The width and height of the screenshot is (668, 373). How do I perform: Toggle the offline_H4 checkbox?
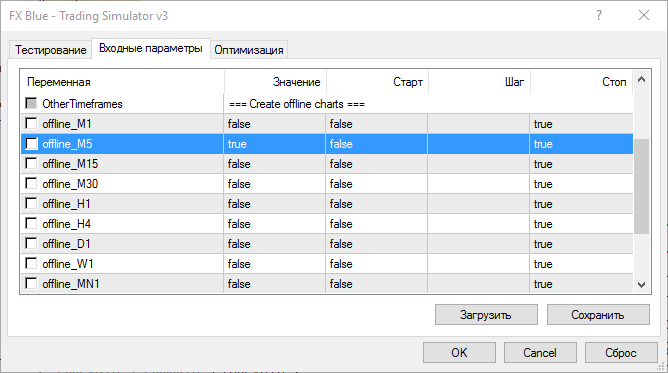click(31, 224)
